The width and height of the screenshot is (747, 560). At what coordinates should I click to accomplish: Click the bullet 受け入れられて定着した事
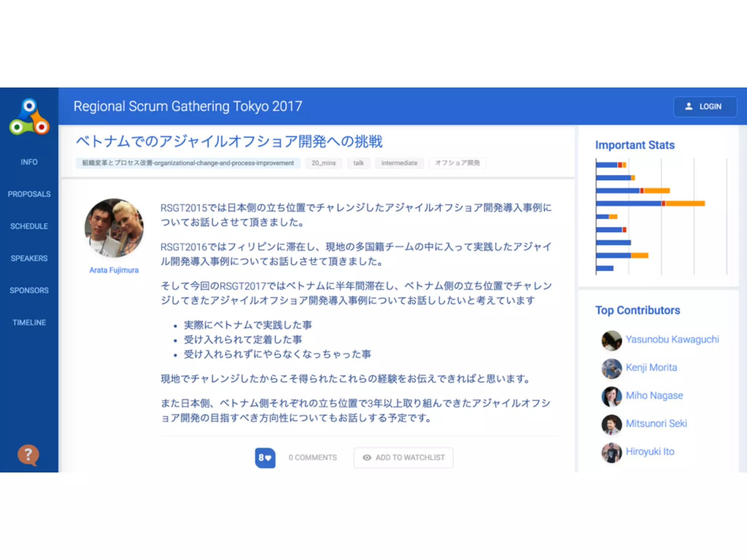(x=243, y=339)
